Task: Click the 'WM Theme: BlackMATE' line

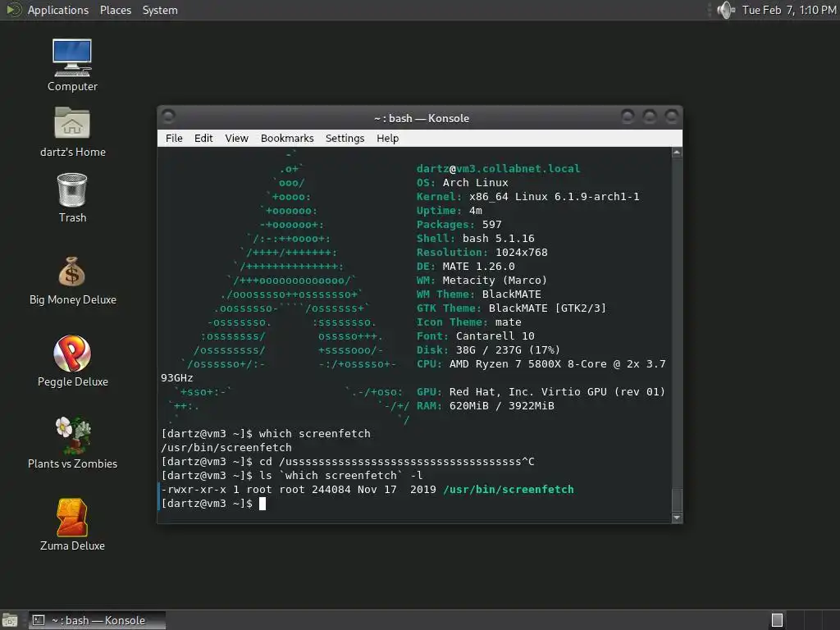Action: [478, 294]
